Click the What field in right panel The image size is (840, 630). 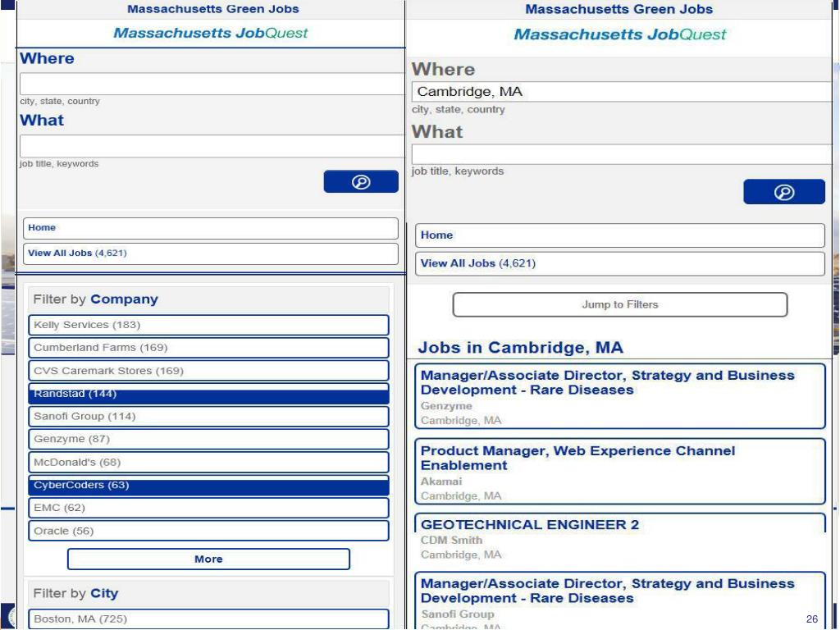click(x=622, y=154)
